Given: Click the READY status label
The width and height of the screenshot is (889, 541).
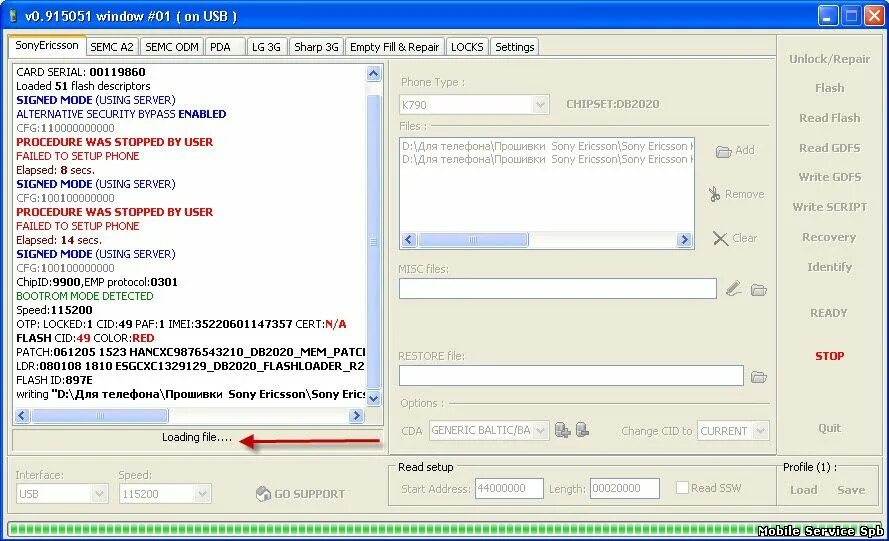Looking at the screenshot, I should tap(828, 313).
